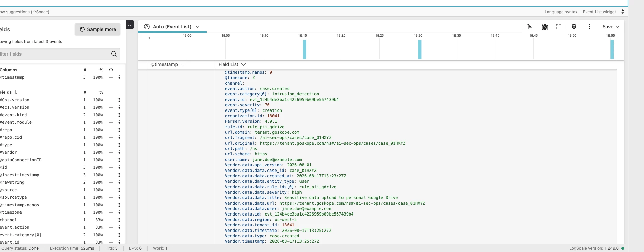Screen dimensions: 644x252
Task: Add @timezone field as a column
Action: click(x=111, y=212)
